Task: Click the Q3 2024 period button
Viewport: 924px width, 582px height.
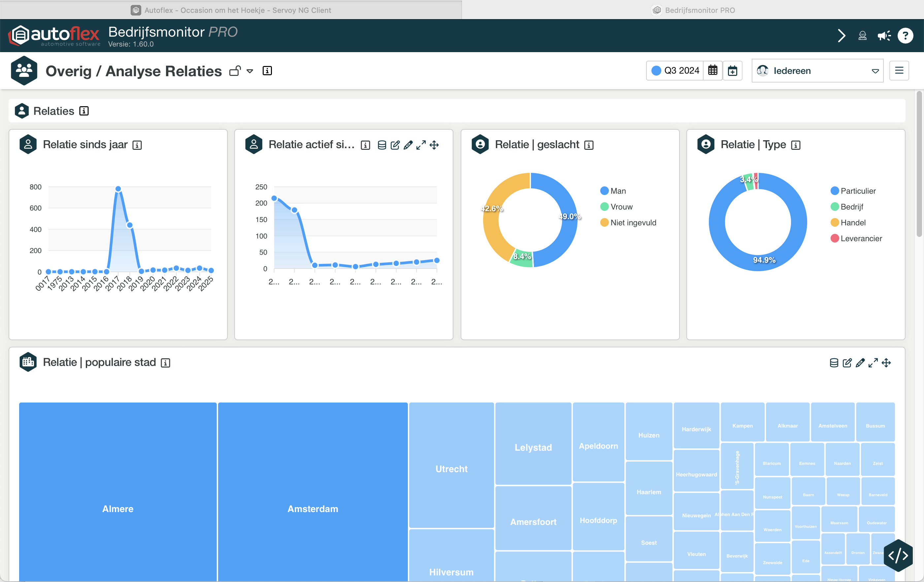Action: 676,71
